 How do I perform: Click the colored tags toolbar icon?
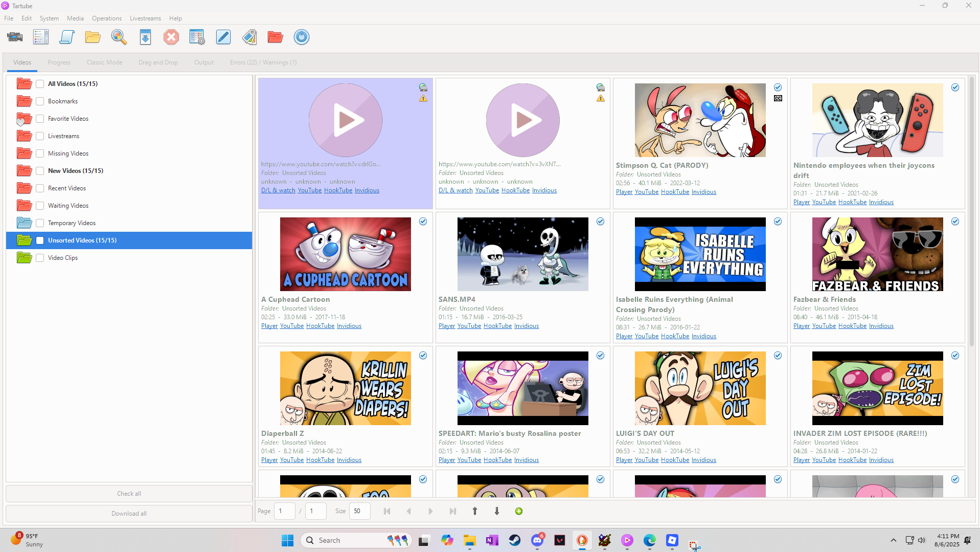point(249,37)
